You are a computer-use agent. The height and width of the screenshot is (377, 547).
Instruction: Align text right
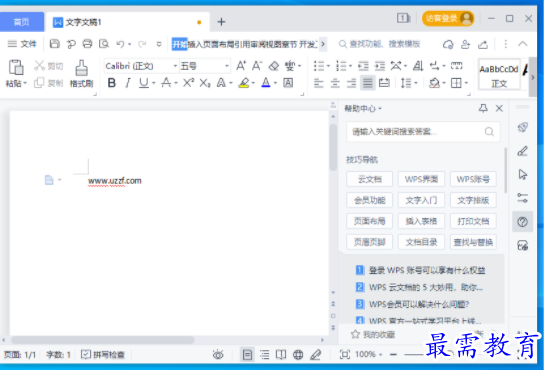351,83
